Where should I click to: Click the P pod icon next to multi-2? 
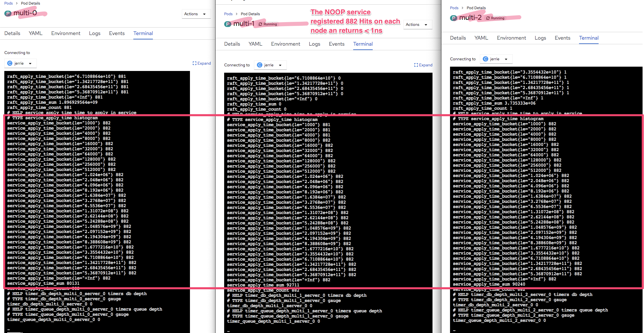click(453, 18)
